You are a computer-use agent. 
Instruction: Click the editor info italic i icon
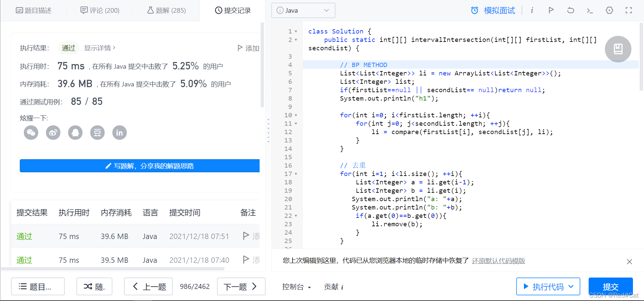click(x=532, y=10)
